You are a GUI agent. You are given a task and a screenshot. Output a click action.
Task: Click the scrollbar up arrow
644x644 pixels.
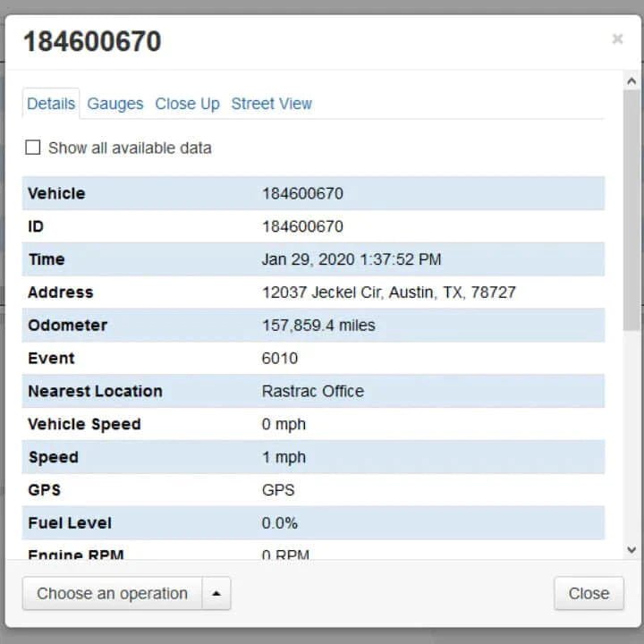coord(631,81)
